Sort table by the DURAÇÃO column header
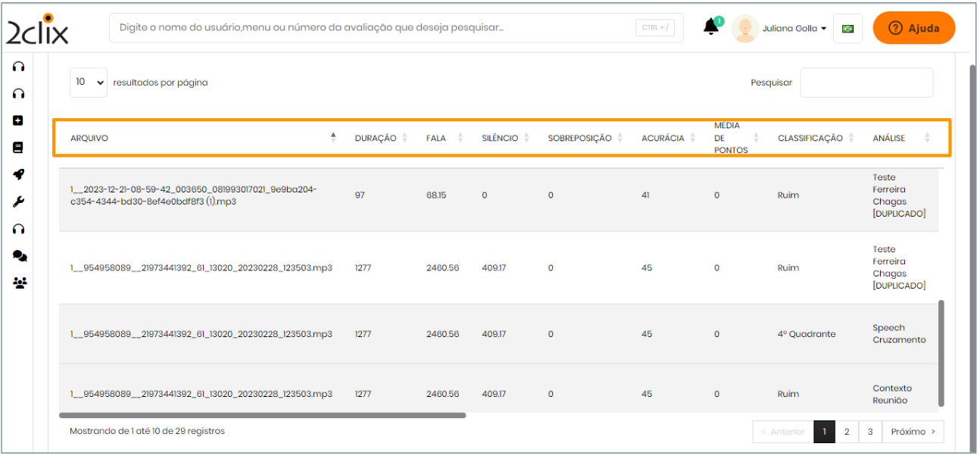980x456 pixels. click(x=376, y=139)
